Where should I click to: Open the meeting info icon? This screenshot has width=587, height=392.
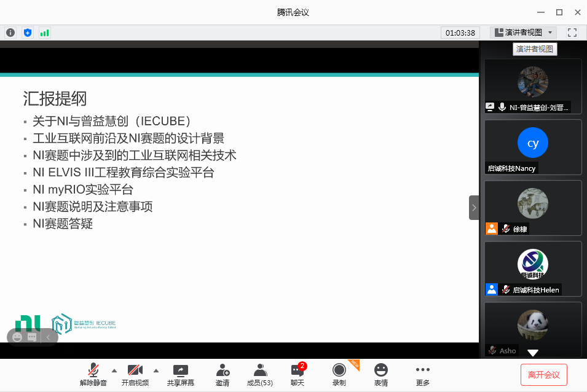pos(10,33)
